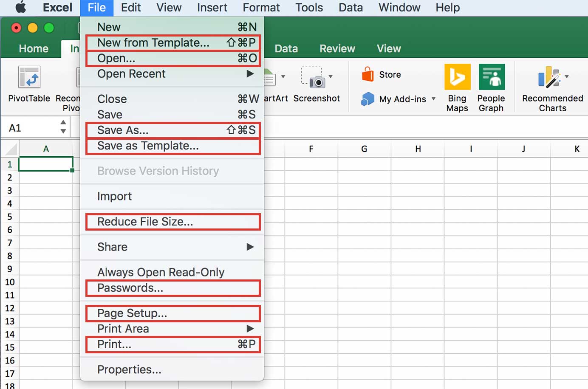
Task: Choose Print... menu item
Action: click(x=172, y=344)
